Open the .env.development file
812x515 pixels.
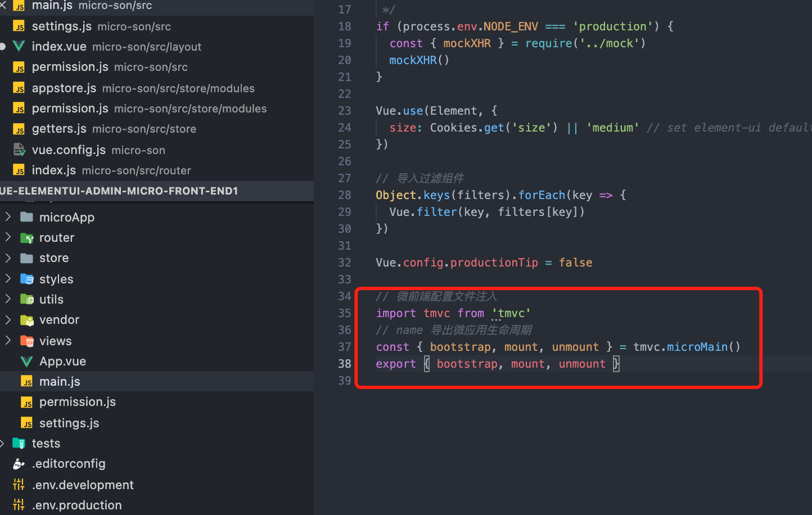157,485
